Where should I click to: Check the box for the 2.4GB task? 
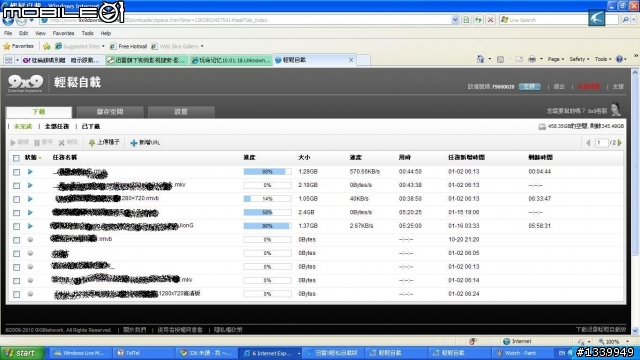[x=16, y=213]
